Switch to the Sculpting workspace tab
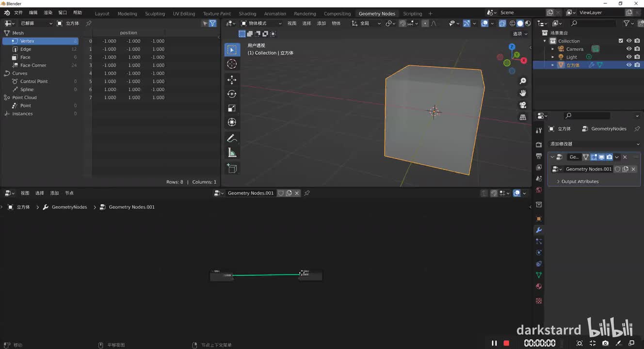The height and width of the screenshot is (349, 644). pyautogui.click(x=155, y=14)
